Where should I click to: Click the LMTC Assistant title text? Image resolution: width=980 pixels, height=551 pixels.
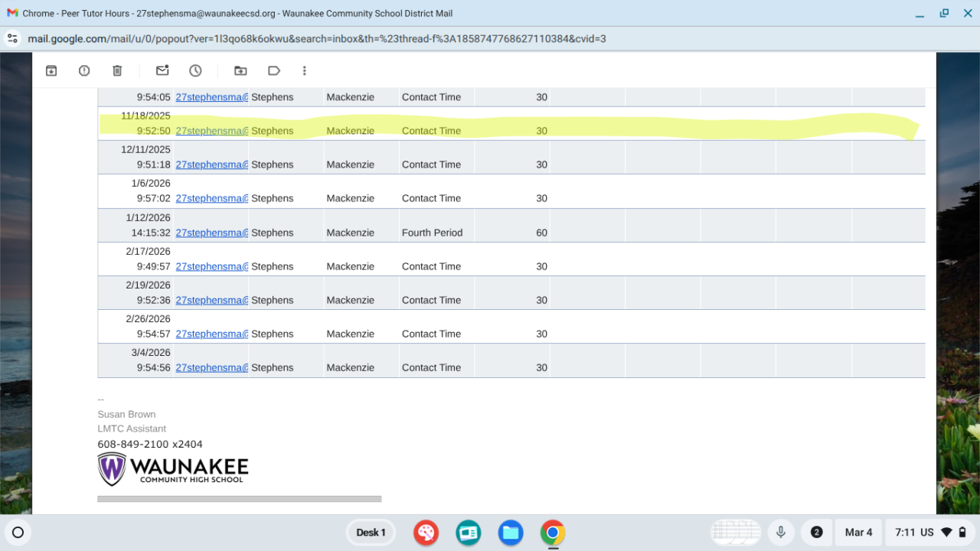[x=132, y=429]
